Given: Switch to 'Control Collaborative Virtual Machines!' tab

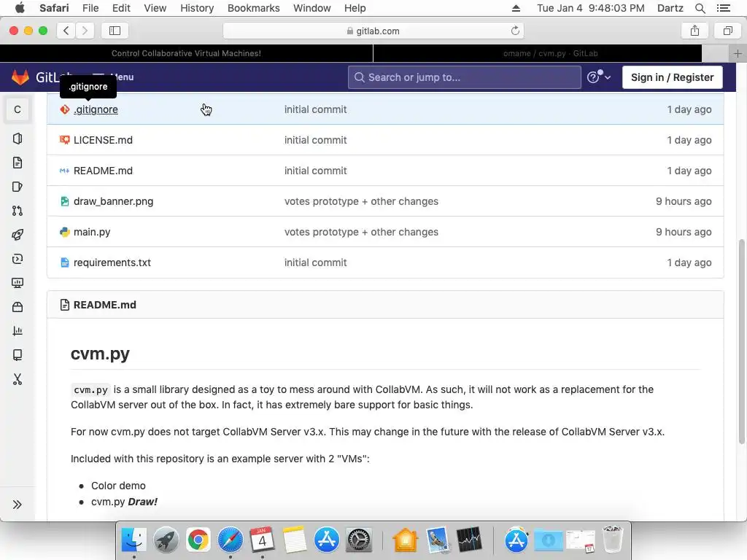Looking at the screenshot, I should 186,53.
